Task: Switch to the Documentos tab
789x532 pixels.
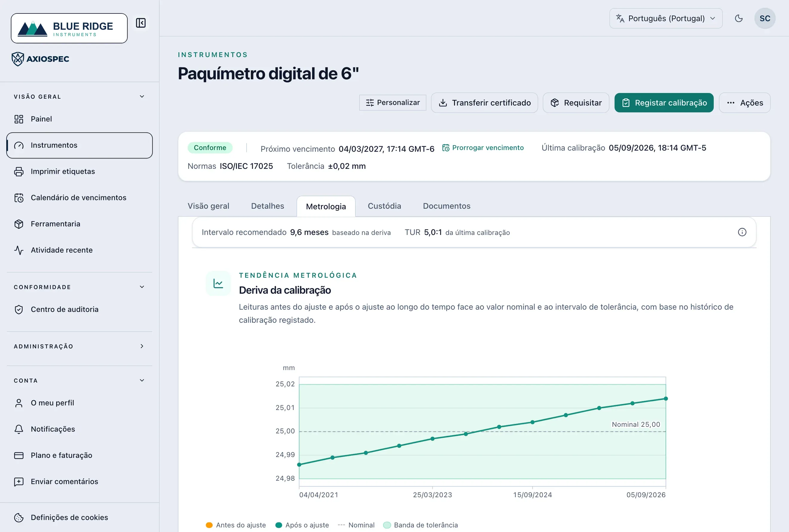Action: tap(447, 206)
